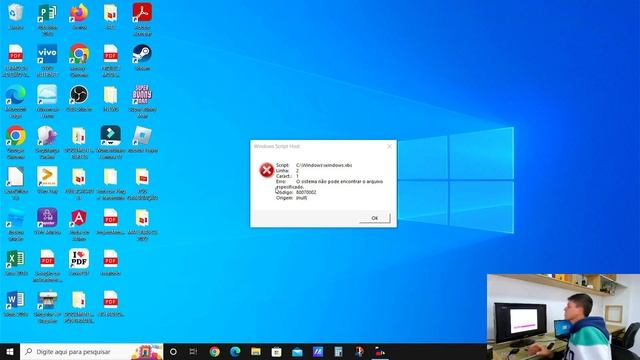The image size is (640, 360).
Task: Open the Windows Start menu
Action: point(10,351)
